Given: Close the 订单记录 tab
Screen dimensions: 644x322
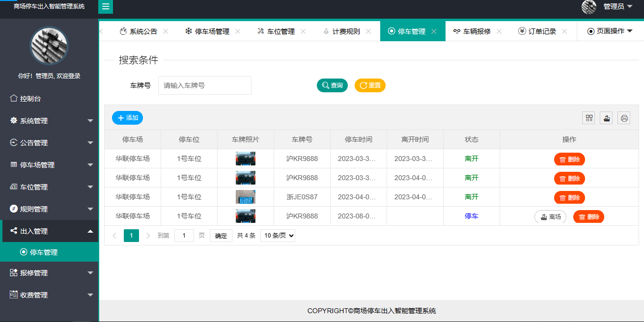Looking at the screenshot, I should click(564, 31).
